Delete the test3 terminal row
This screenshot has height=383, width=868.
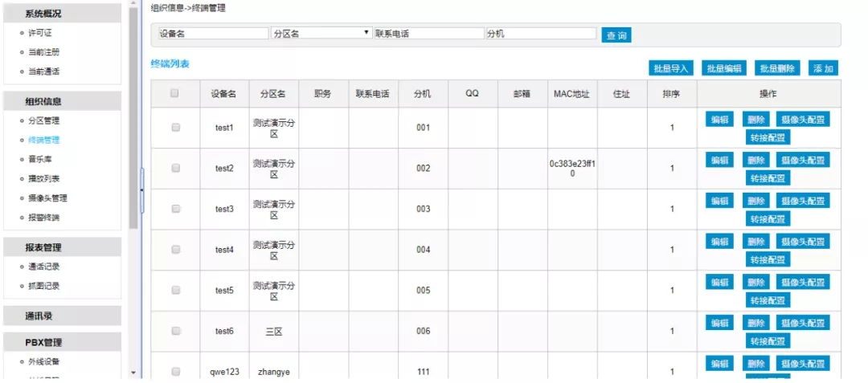pos(755,201)
